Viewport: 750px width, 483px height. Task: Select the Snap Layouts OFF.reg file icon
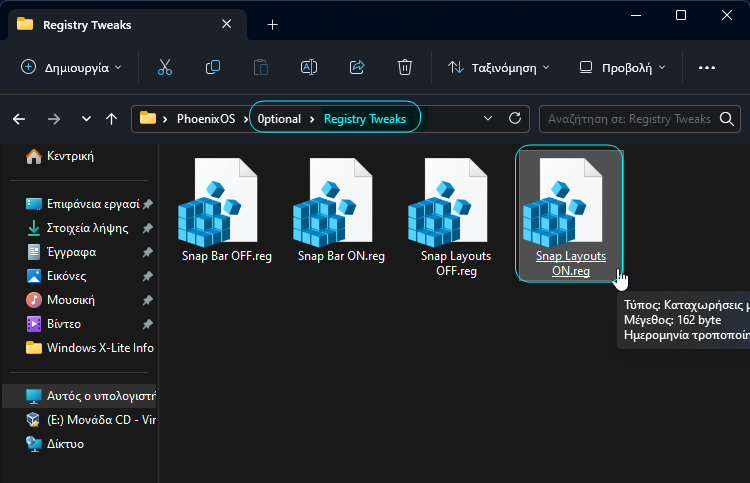click(448, 202)
